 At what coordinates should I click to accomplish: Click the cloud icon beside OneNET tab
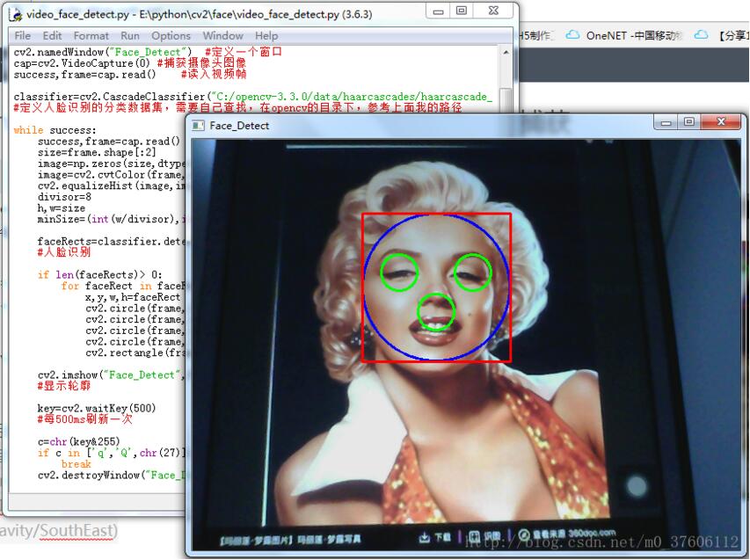pyautogui.click(x=572, y=35)
